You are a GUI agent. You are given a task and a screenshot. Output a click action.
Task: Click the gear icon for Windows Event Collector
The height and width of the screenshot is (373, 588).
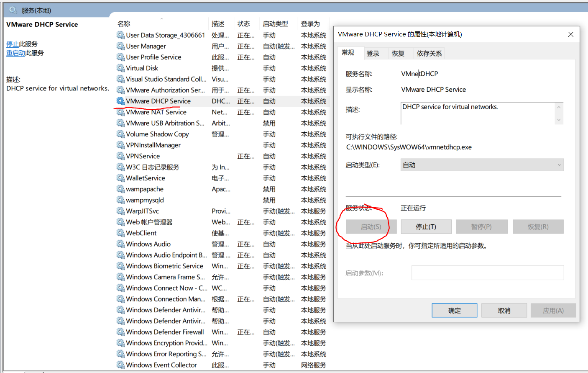121,365
